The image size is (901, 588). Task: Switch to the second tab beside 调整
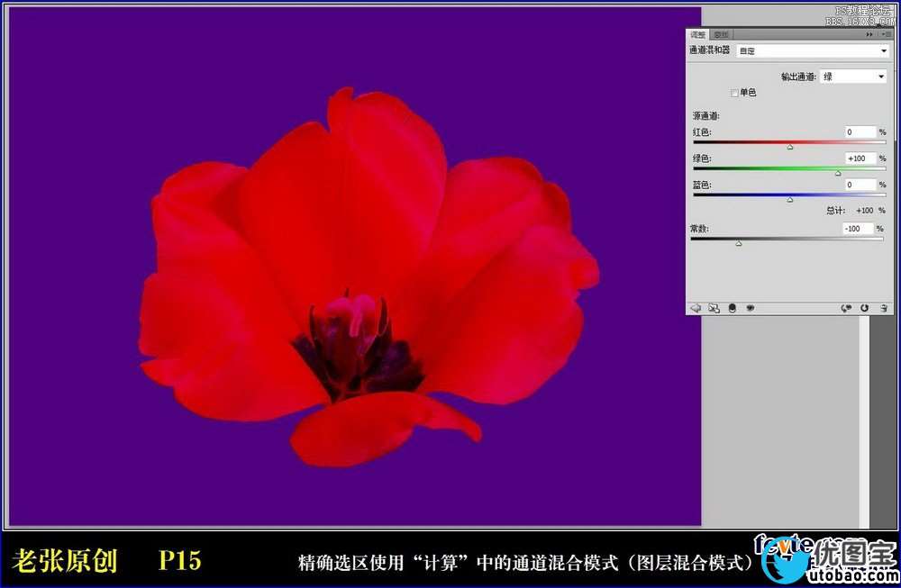(x=721, y=35)
